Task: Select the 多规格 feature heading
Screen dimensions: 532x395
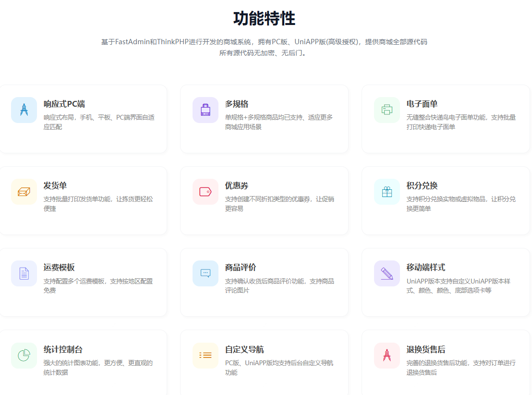Action: [x=237, y=104]
